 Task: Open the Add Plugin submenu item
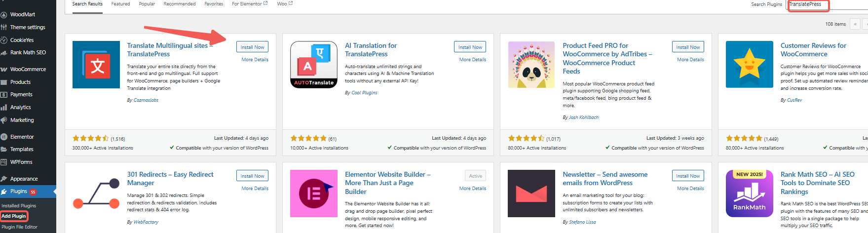13,216
